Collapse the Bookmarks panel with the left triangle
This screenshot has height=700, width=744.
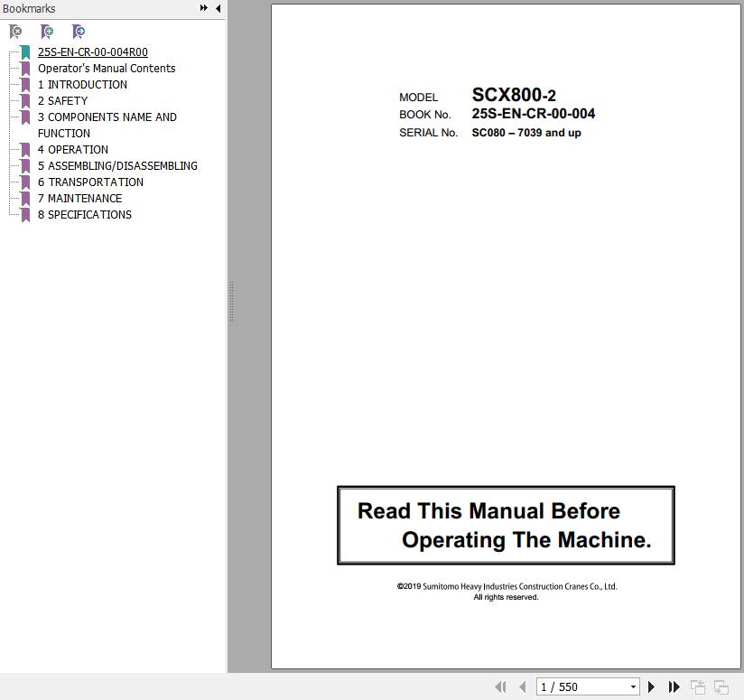218,8
